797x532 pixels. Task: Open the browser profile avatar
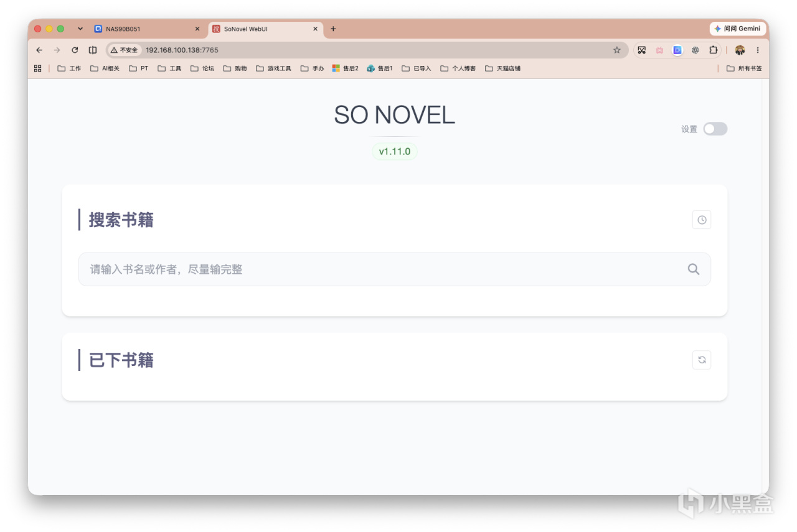tap(740, 50)
